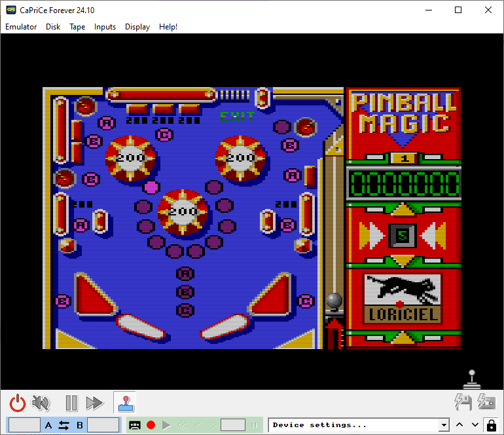Click the Loriciel panther logo
Viewport: 504px width, 435px height.
[x=403, y=299]
